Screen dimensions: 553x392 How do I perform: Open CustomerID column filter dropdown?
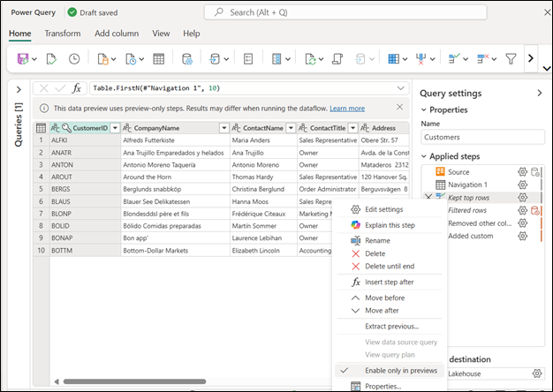coord(114,128)
